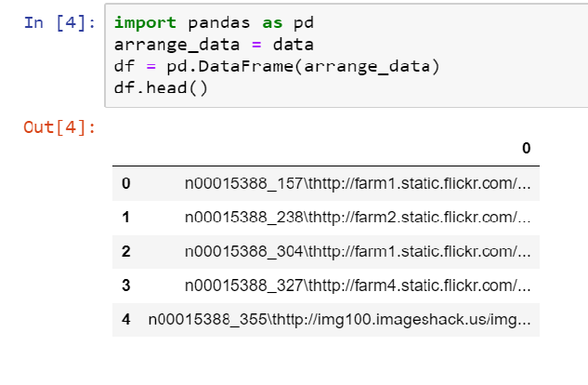Click cell with n00015388_327 farm4 URL
588x385 pixels.
pos(358,285)
